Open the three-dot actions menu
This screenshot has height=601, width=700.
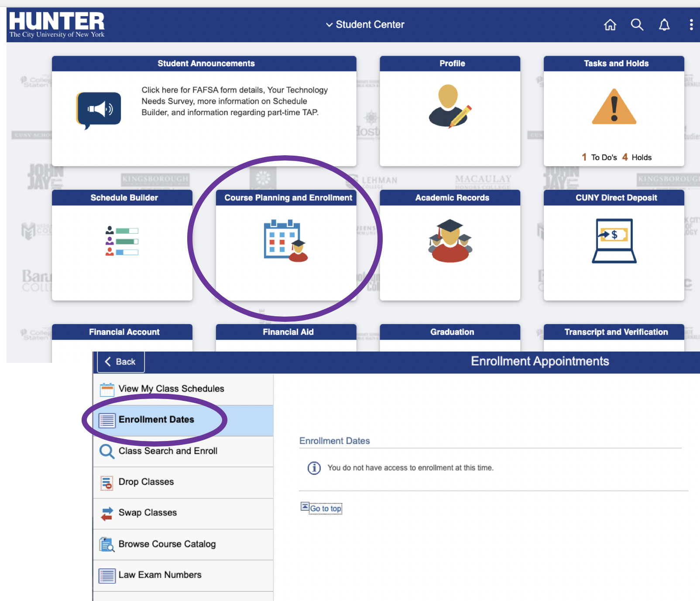coord(691,25)
